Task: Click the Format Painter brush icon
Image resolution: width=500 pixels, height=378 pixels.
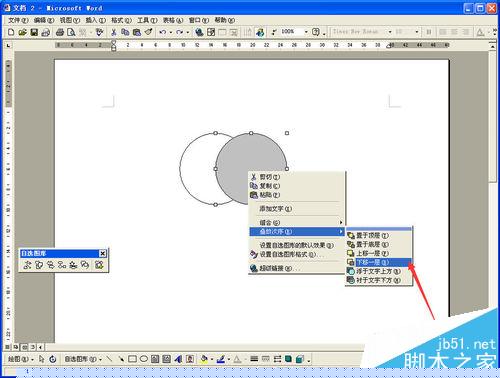Action: pyautogui.click(x=148, y=32)
